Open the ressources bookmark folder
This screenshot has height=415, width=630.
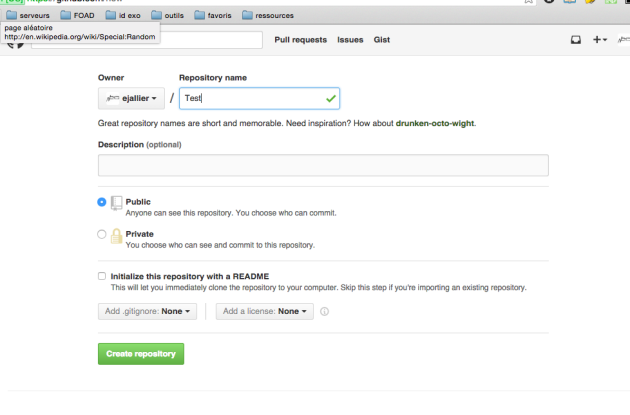click(x=268, y=15)
